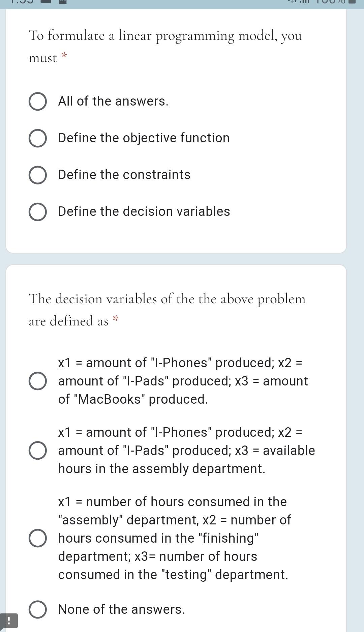Select 'Define the objective function' option
Viewport: 364px width, 632px height.
pyautogui.click(x=37, y=138)
